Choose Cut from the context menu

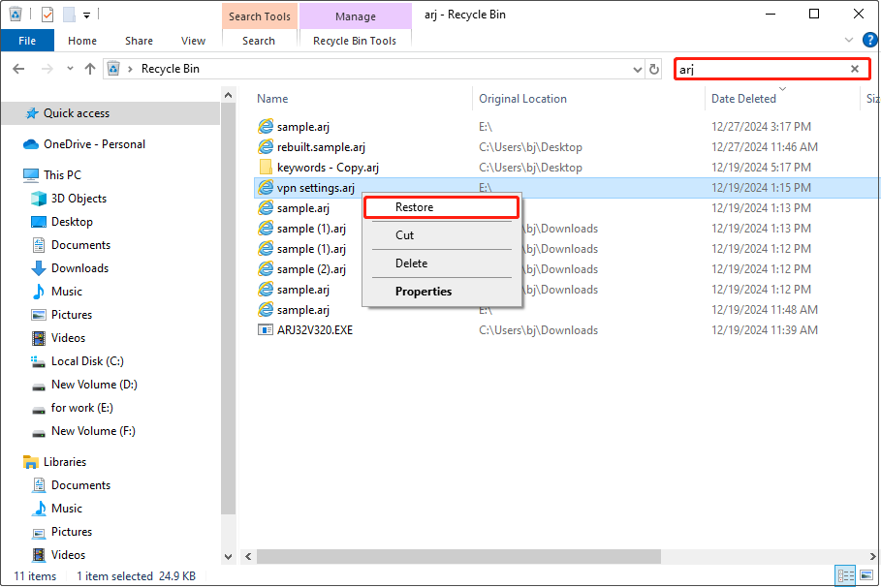coord(441,235)
